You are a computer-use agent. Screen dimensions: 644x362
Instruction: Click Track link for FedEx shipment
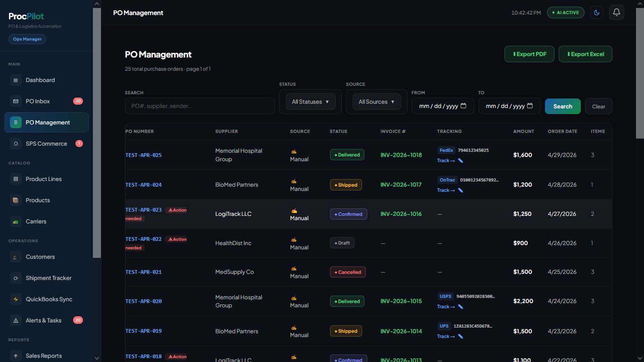coord(446,161)
